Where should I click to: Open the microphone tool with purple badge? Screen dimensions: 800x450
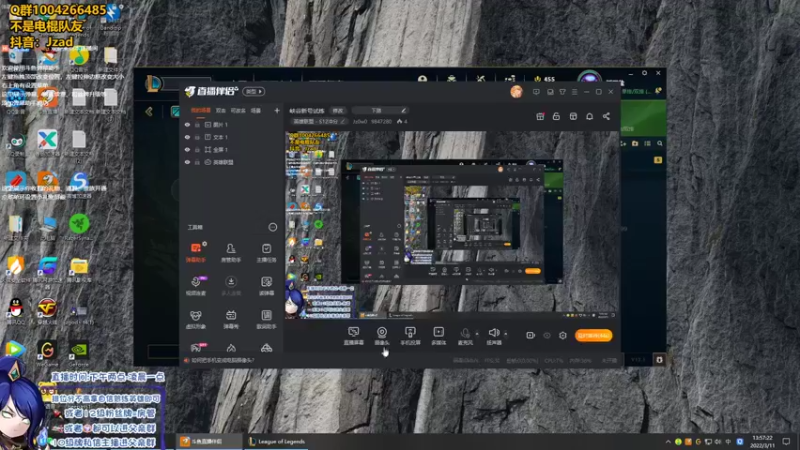(x=196, y=286)
